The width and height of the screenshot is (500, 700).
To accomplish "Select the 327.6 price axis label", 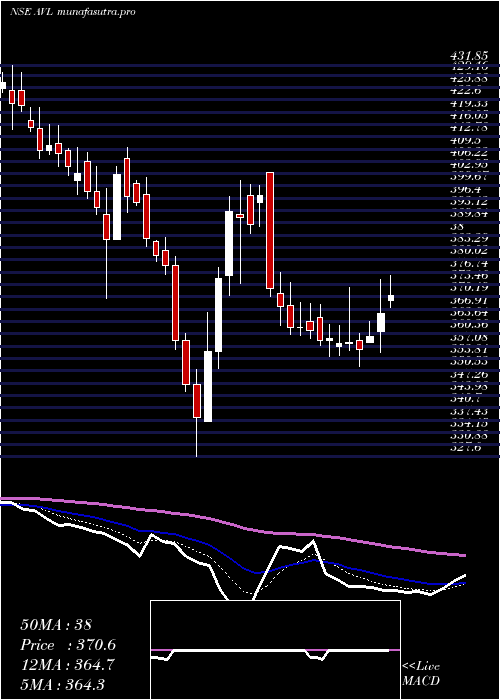I will pos(466,448).
